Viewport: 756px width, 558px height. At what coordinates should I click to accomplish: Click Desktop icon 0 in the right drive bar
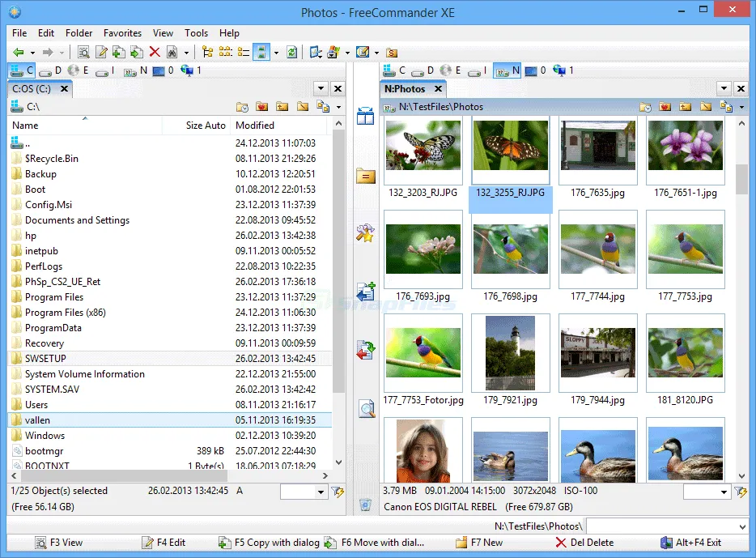pos(535,71)
